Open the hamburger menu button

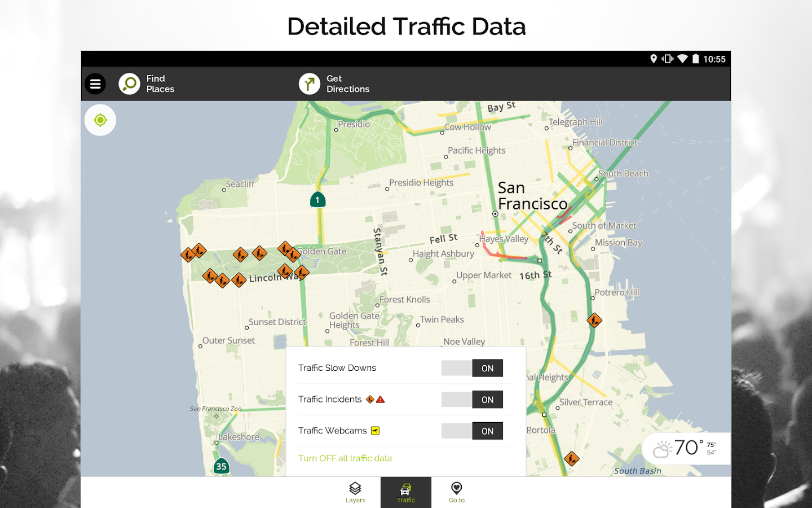click(x=95, y=84)
